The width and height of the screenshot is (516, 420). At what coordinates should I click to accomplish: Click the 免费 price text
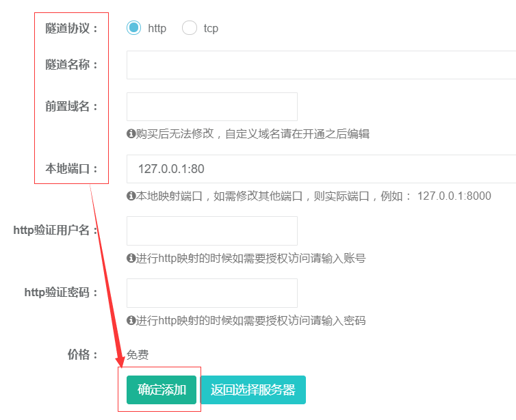(x=138, y=354)
